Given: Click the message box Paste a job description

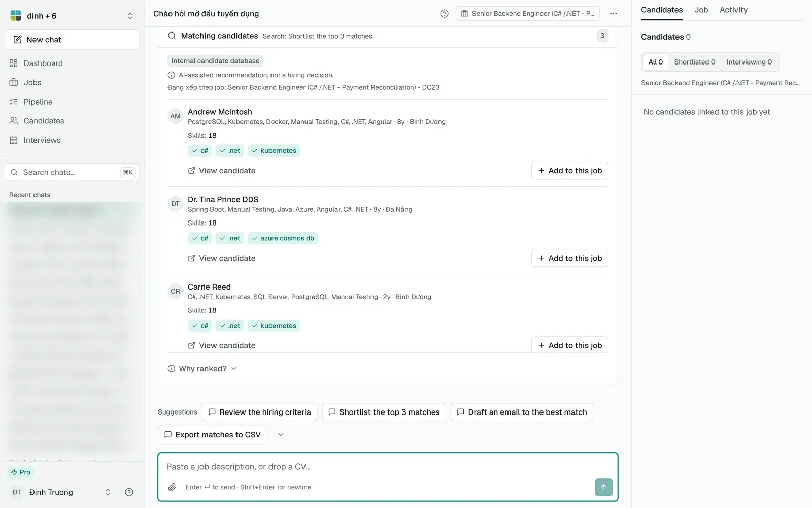Looking at the screenshot, I should (x=388, y=467).
